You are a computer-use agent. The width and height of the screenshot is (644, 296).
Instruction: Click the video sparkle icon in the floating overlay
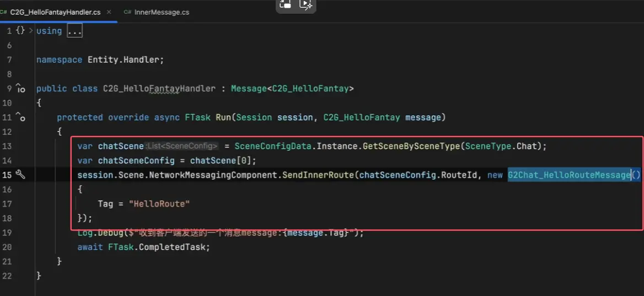305,4
